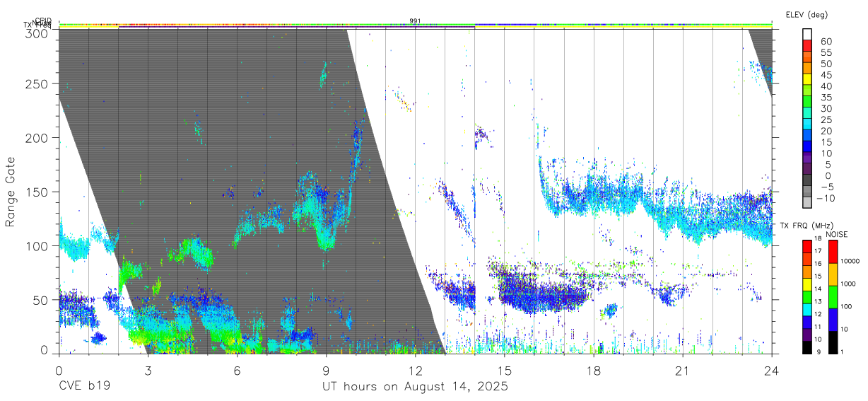868x401 pixels.
Task: Click the '18' UT hour axis tick label
Action: [594, 371]
